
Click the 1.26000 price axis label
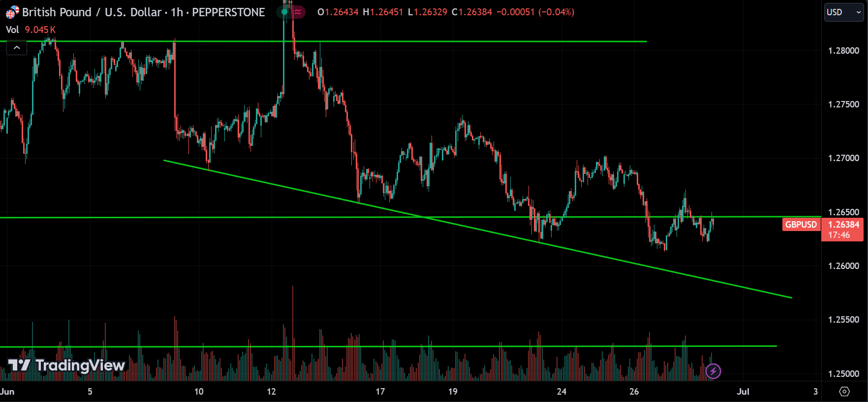(x=843, y=266)
